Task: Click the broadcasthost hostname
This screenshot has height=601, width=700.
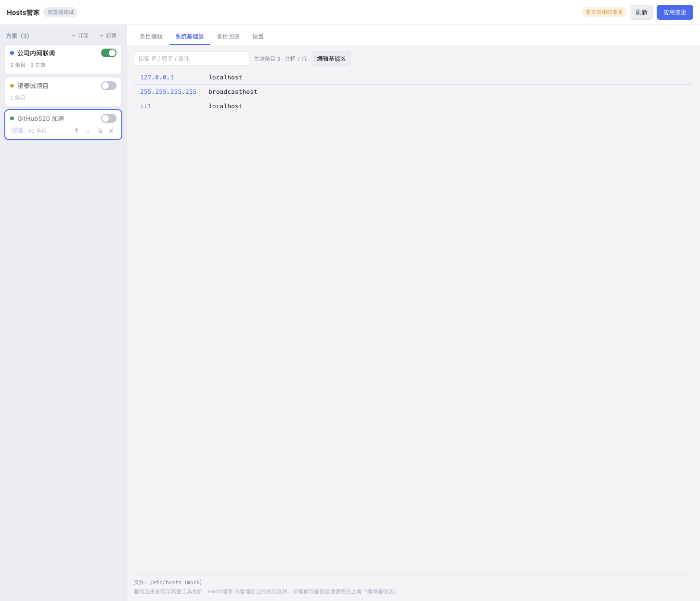Action: 233,92
